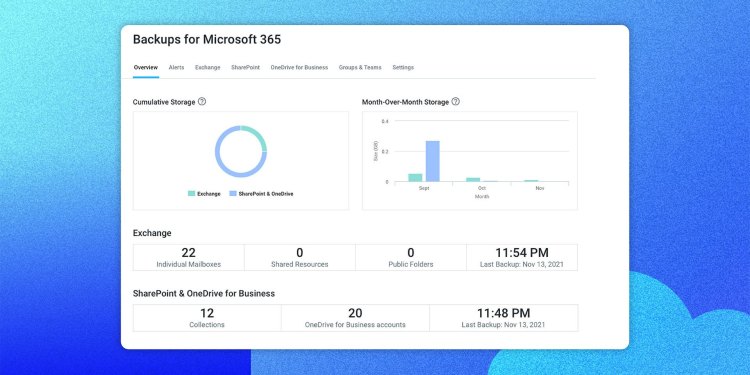
Task: Click the SharePoint & OneDrive for Business heading
Action: click(x=204, y=293)
